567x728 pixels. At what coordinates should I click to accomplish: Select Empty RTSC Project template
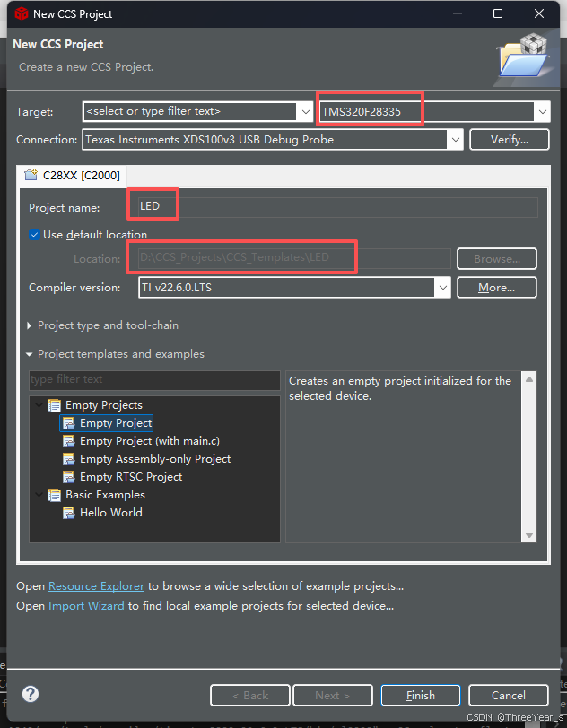(x=131, y=477)
